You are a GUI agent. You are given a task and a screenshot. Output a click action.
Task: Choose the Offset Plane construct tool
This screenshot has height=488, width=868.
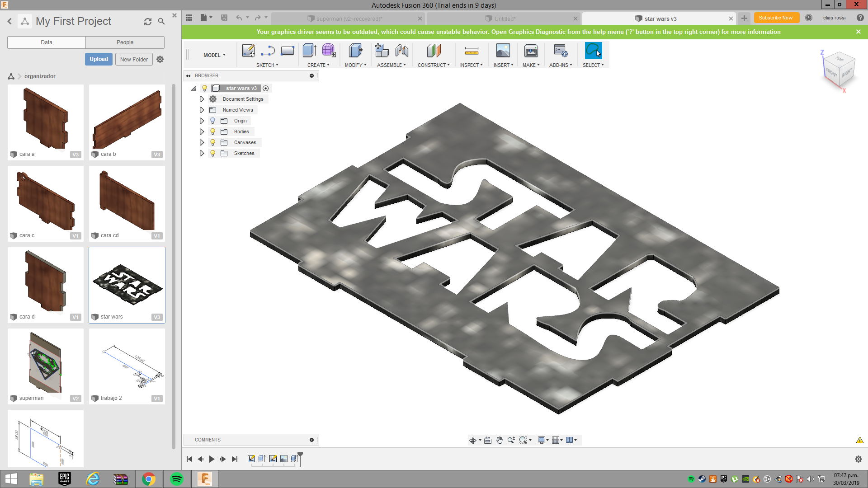point(434,51)
